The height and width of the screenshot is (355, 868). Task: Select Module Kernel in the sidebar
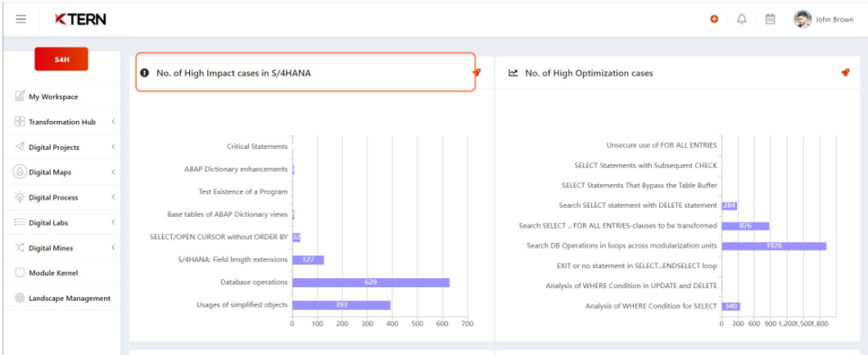53,273
